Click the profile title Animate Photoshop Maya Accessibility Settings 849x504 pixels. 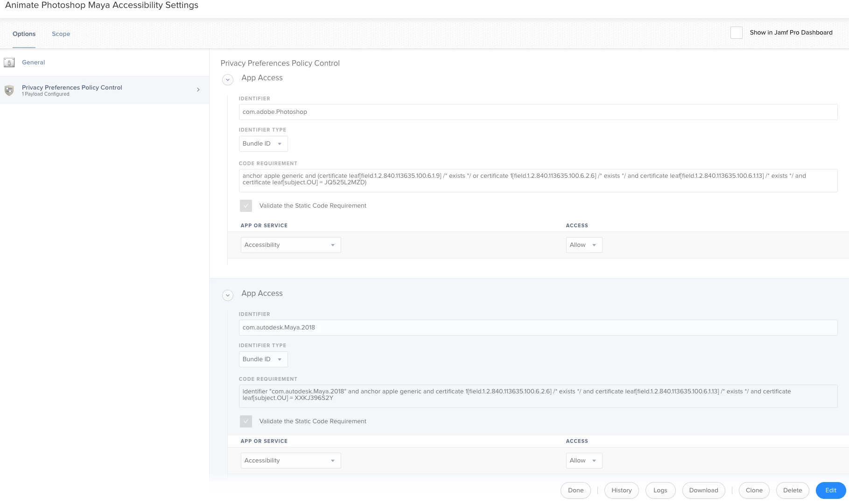(x=102, y=5)
